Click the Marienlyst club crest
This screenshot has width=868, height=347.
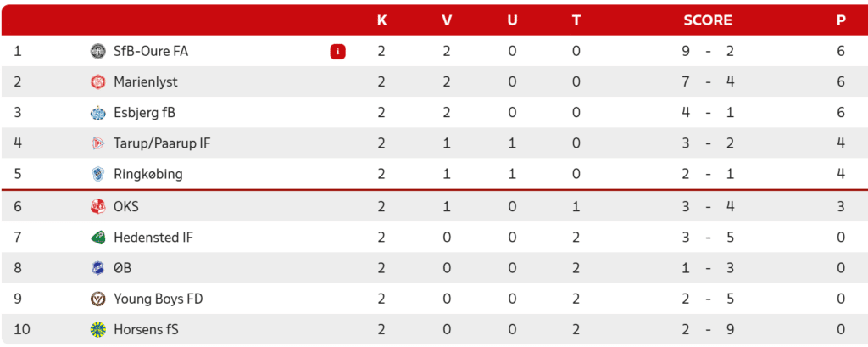97,82
